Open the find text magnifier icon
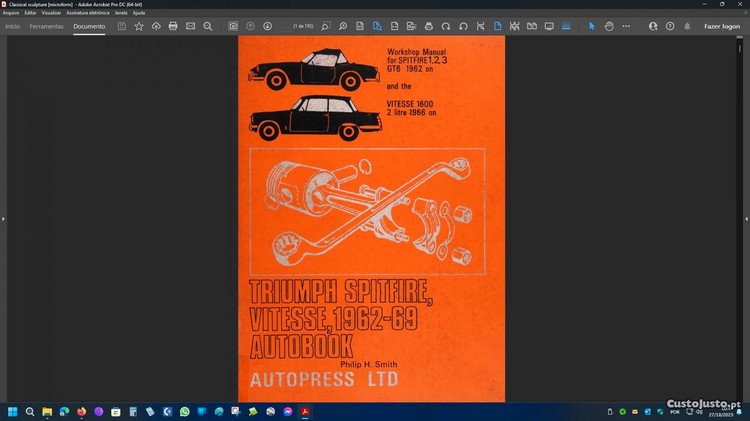 207,26
